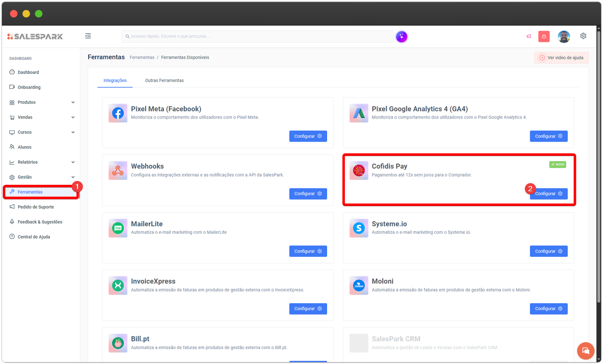Image resolution: width=603 pixels, height=364 pixels.
Task: Click the megaphone announcements icon
Action: tap(529, 37)
